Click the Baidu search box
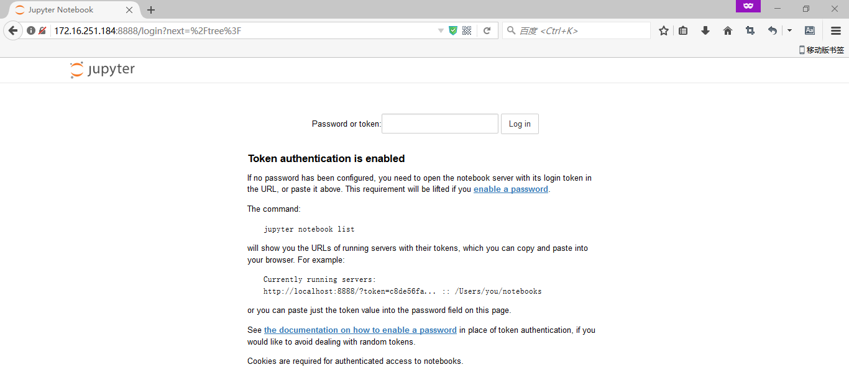 click(577, 31)
